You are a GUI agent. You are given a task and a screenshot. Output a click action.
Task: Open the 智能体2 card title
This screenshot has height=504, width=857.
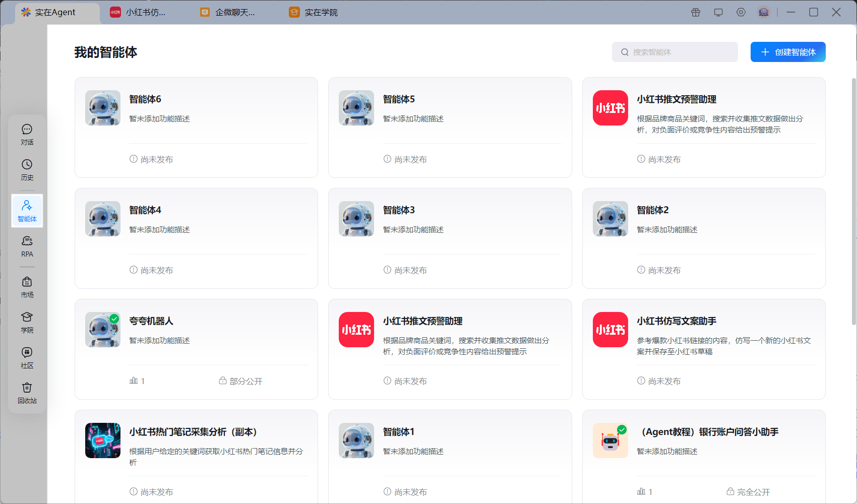653,210
